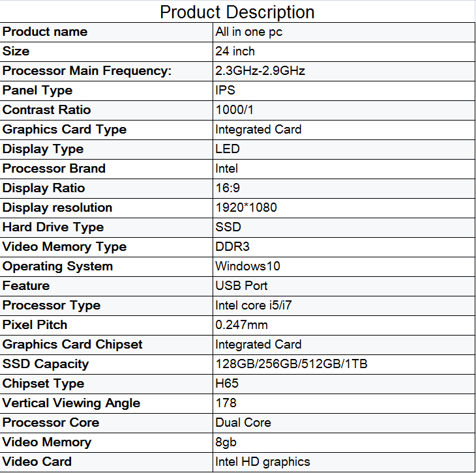Select the 2.3GHz-2.9GHz value cell
The width and height of the screenshot is (476, 473).
pos(344,71)
